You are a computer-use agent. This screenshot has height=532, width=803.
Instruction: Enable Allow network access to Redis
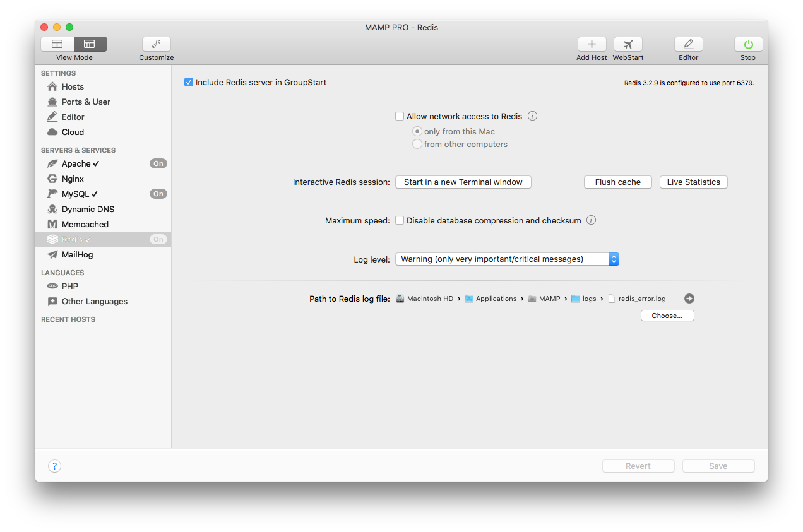[x=400, y=116]
